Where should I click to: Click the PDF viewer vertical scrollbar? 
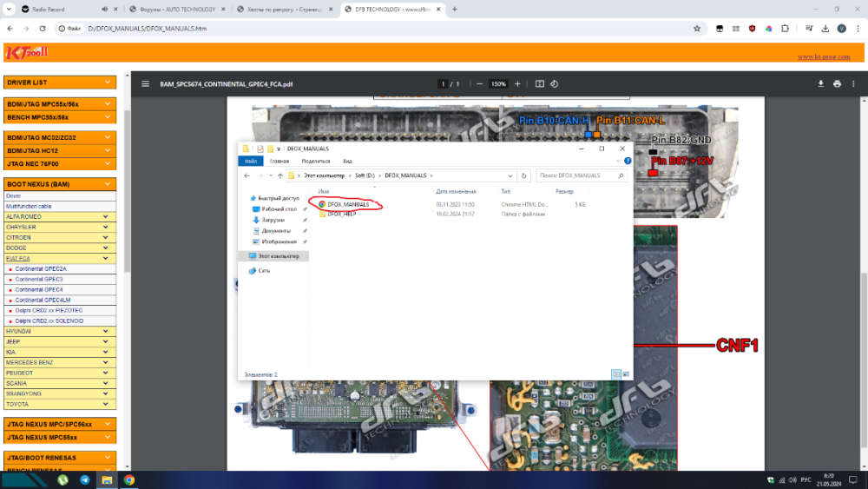[864, 360]
